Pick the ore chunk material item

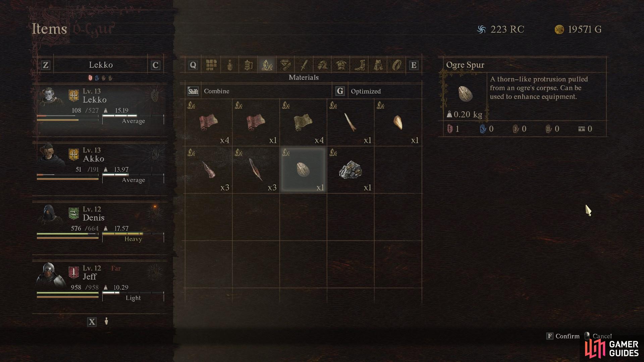pyautogui.click(x=351, y=170)
